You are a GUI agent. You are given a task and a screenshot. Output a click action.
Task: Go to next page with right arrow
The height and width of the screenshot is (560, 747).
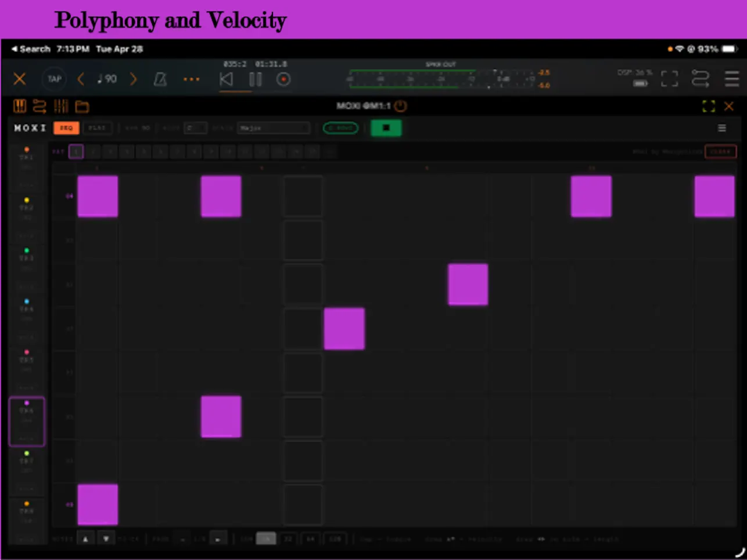218,539
